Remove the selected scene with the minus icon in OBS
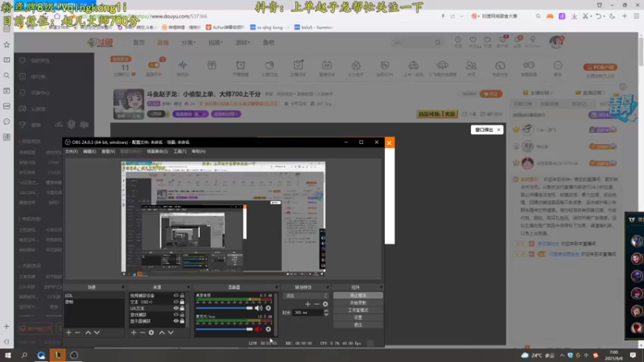 77,332
